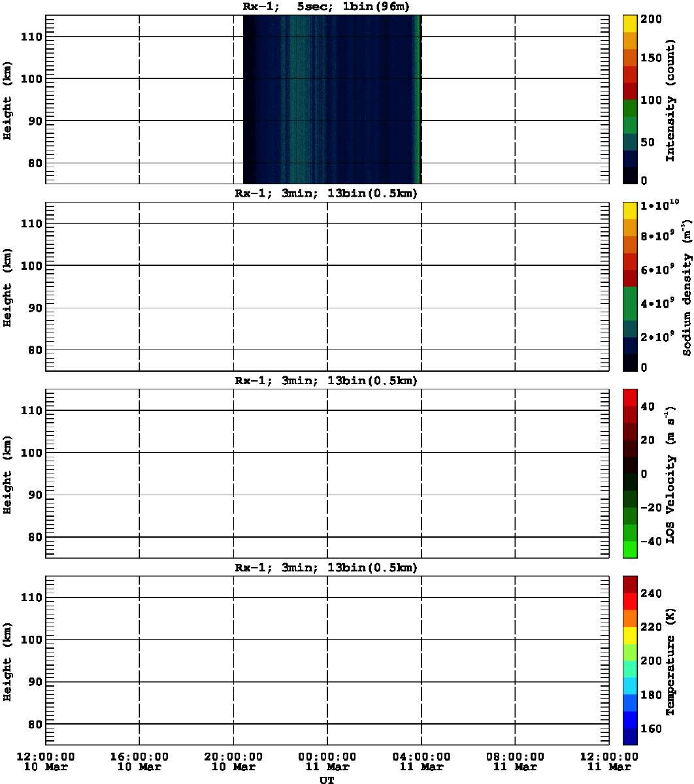
Task: Click the '4•10^9' sodium density tick
Action: pyautogui.click(x=657, y=303)
